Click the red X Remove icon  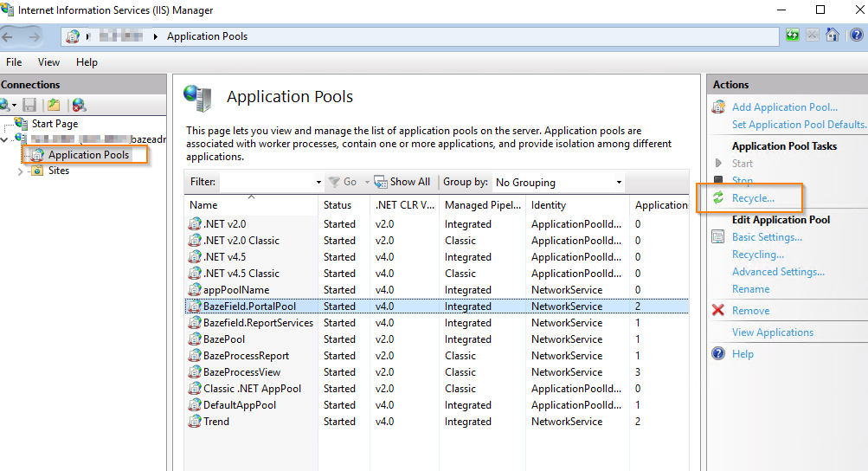pos(718,310)
